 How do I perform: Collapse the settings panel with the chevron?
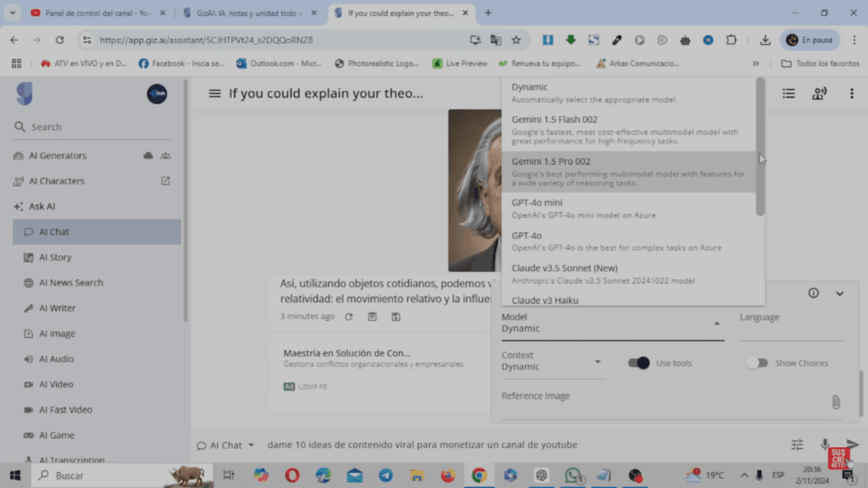pos(840,292)
